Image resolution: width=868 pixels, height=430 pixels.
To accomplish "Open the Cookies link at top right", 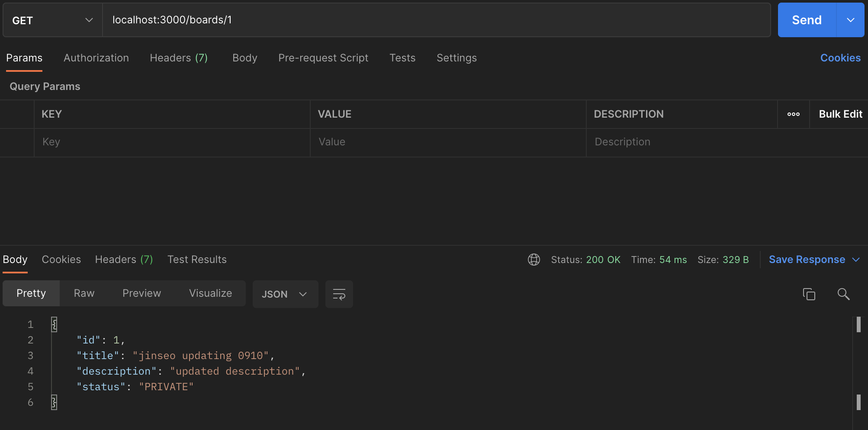I will (840, 58).
